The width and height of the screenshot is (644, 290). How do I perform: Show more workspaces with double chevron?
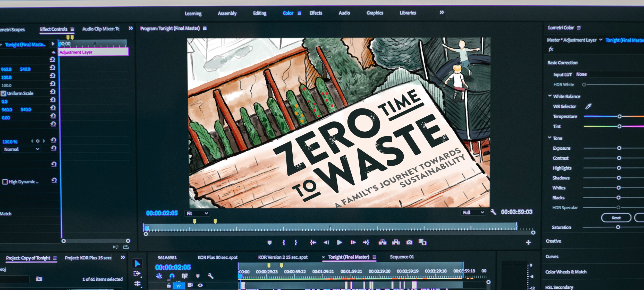tap(442, 12)
